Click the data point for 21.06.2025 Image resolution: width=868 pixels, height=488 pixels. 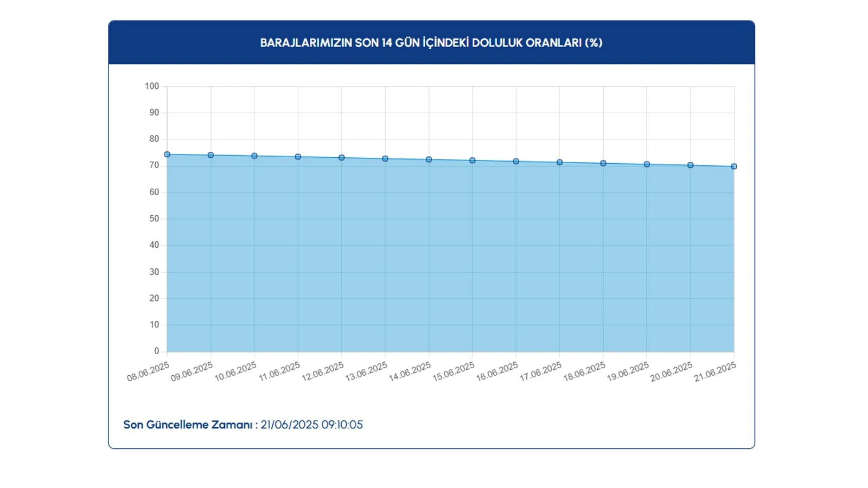coord(734,166)
